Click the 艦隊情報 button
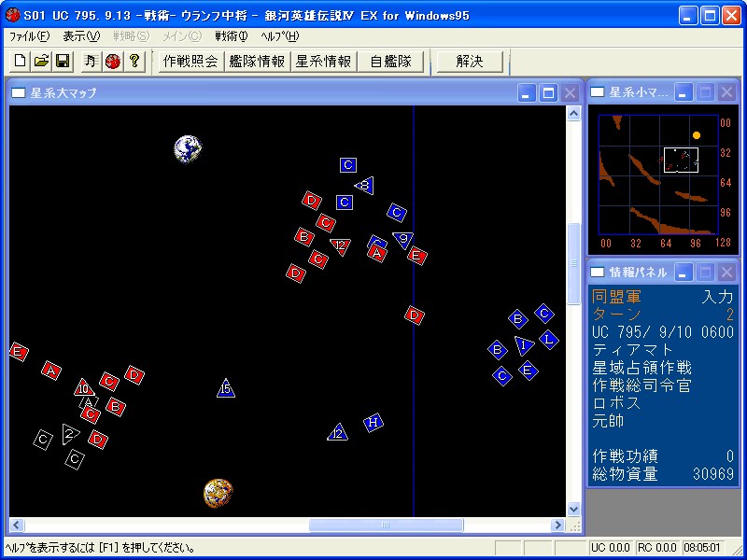Image resolution: width=747 pixels, height=560 pixels. (257, 62)
